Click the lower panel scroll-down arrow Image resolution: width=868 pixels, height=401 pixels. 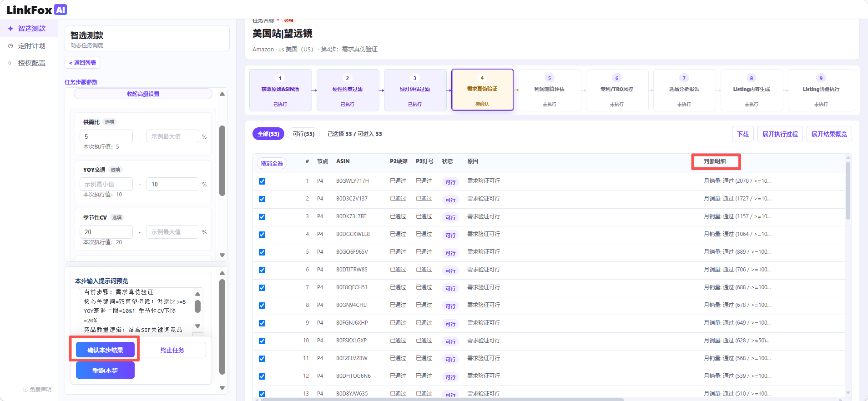(x=222, y=388)
